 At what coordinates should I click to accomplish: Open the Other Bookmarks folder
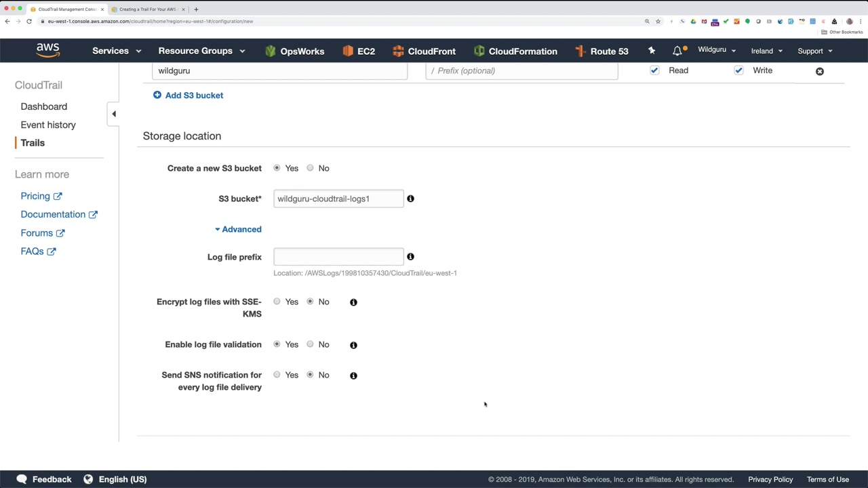(842, 32)
